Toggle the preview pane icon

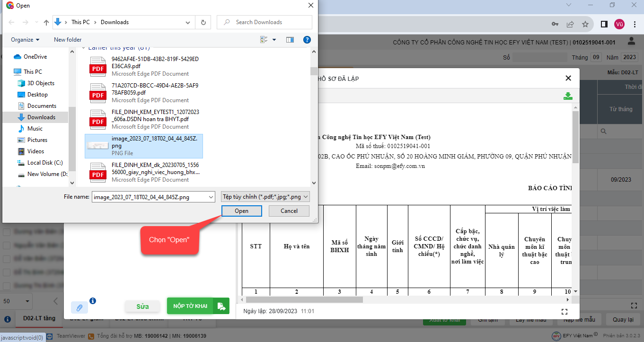coord(290,40)
